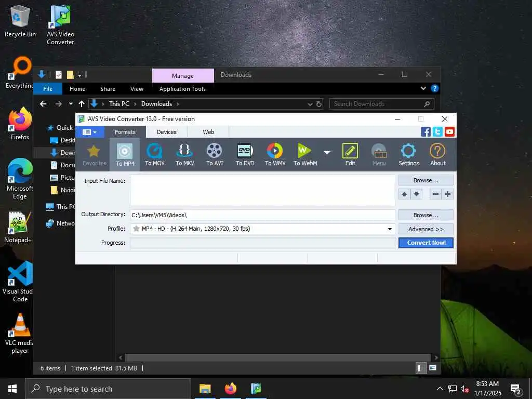Image resolution: width=532 pixels, height=399 pixels.
Task: Go back in Explorer navigation
Action: (x=43, y=104)
